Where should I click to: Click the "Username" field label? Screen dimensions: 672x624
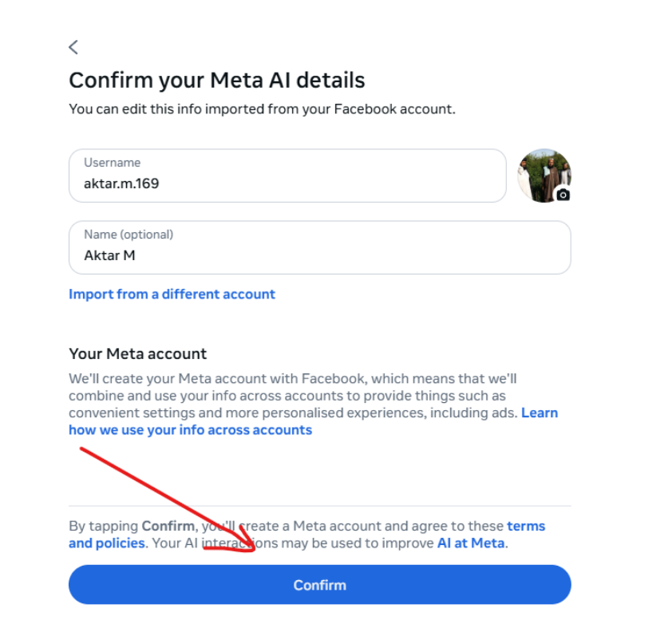coord(112,163)
